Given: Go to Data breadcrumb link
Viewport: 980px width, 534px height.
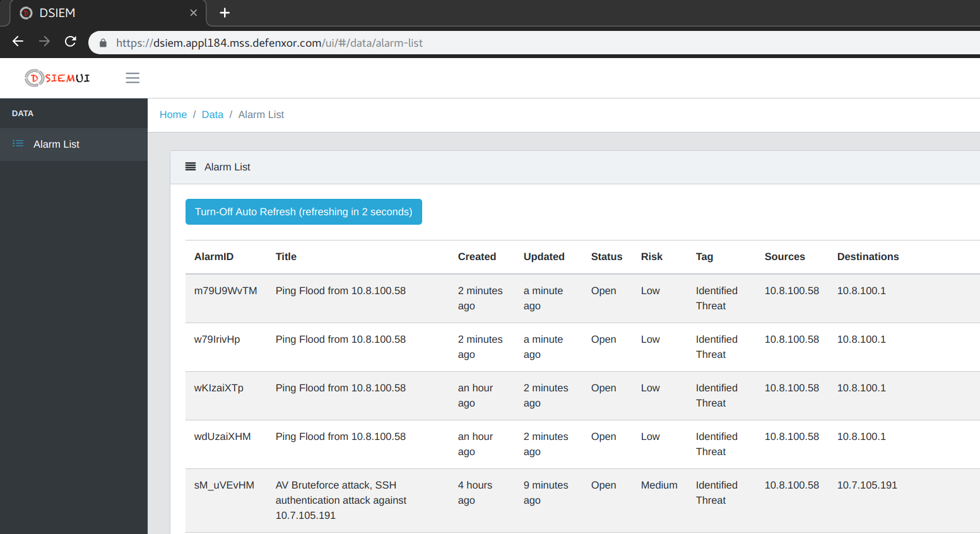Looking at the screenshot, I should 212,115.
